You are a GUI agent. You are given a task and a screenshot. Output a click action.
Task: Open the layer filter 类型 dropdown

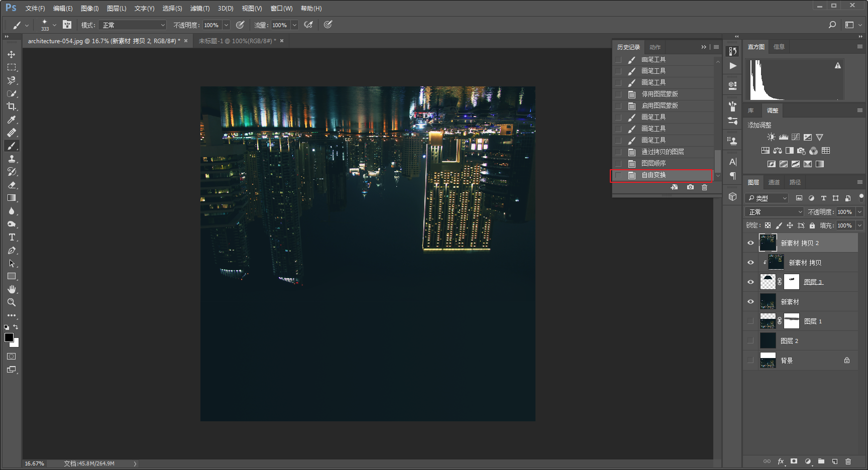[767, 198]
